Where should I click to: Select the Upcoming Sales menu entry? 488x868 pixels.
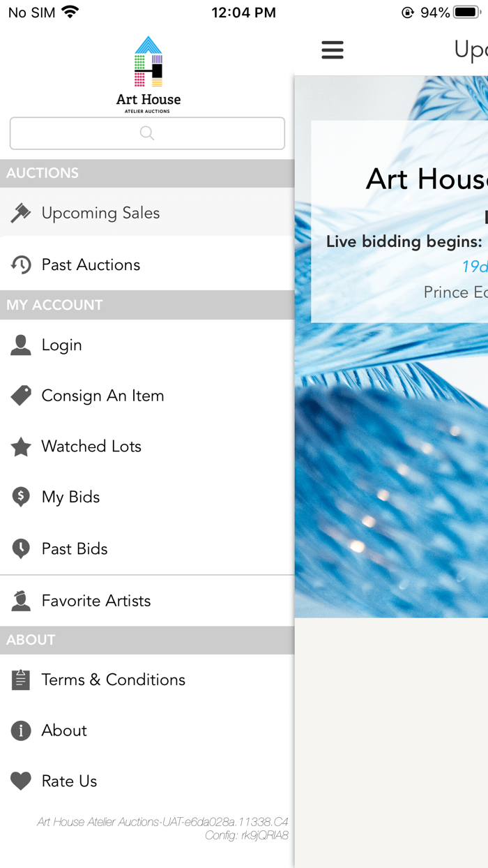click(x=101, y=212)
